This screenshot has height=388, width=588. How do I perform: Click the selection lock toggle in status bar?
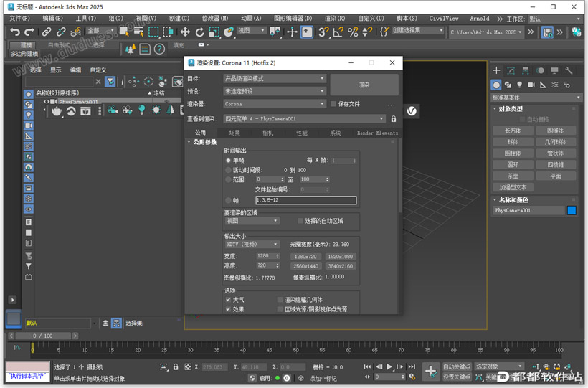176,367
